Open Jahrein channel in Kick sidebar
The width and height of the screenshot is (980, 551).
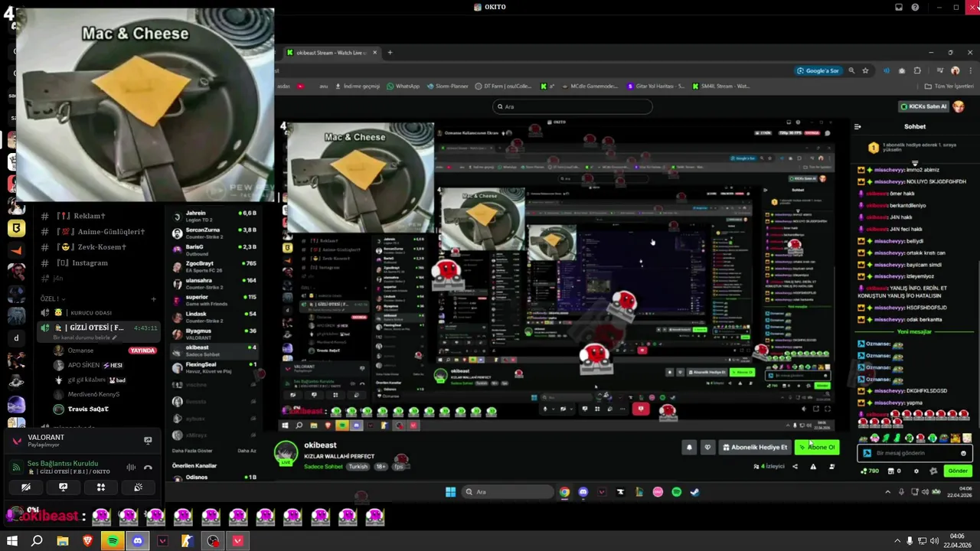click(214, 216)
